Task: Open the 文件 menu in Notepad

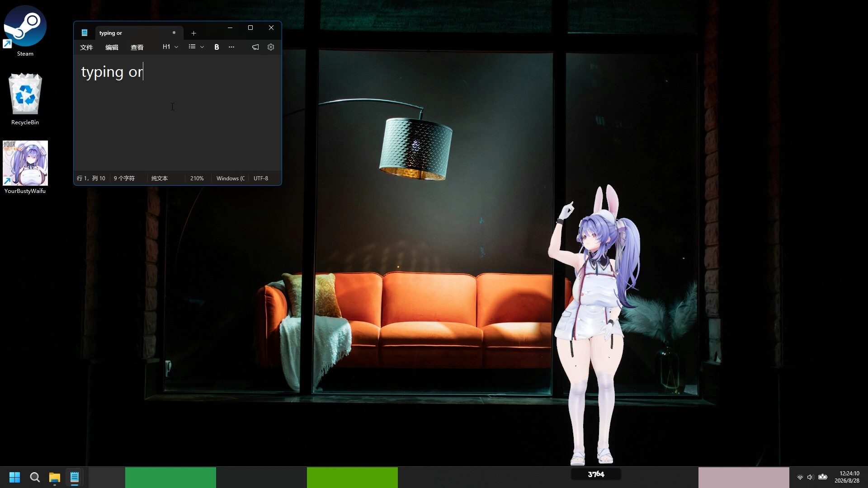Action: coord(86,47)
